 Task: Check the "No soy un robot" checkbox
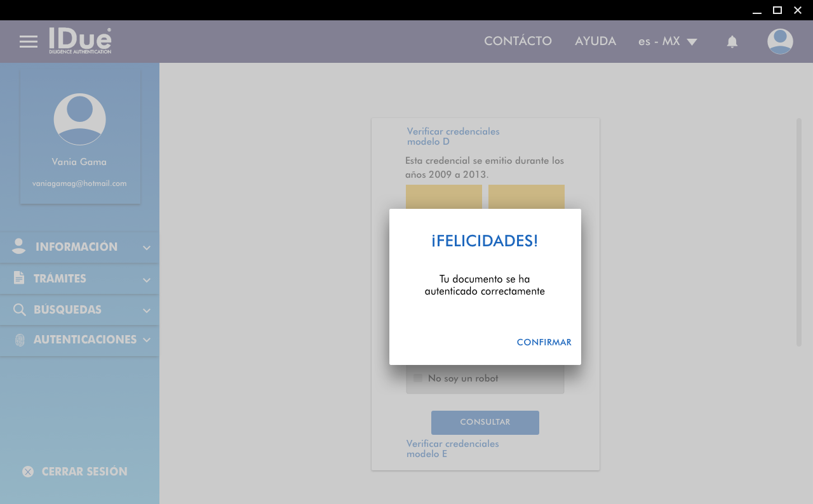418,378
